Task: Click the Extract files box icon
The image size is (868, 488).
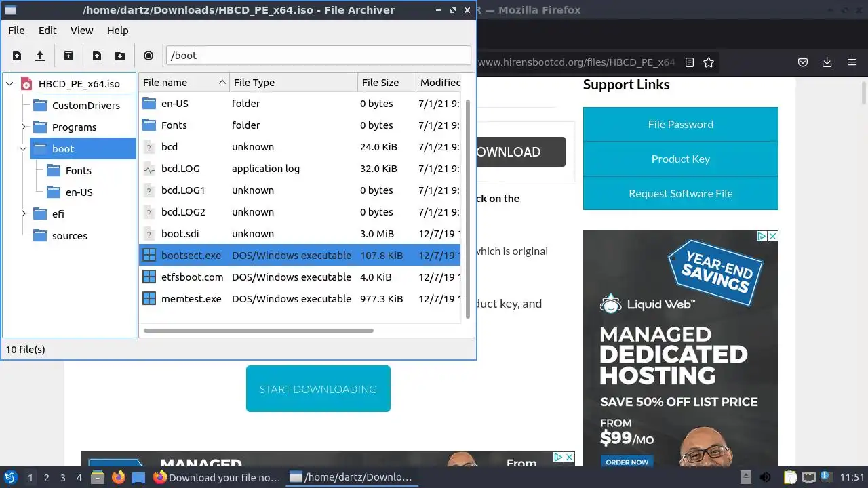Action: pos(68,56)
